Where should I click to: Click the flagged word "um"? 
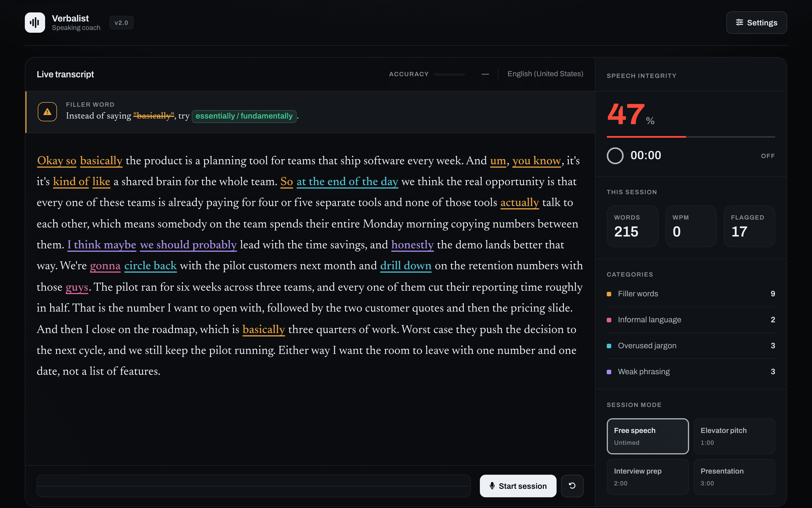[x=498, y=161]
